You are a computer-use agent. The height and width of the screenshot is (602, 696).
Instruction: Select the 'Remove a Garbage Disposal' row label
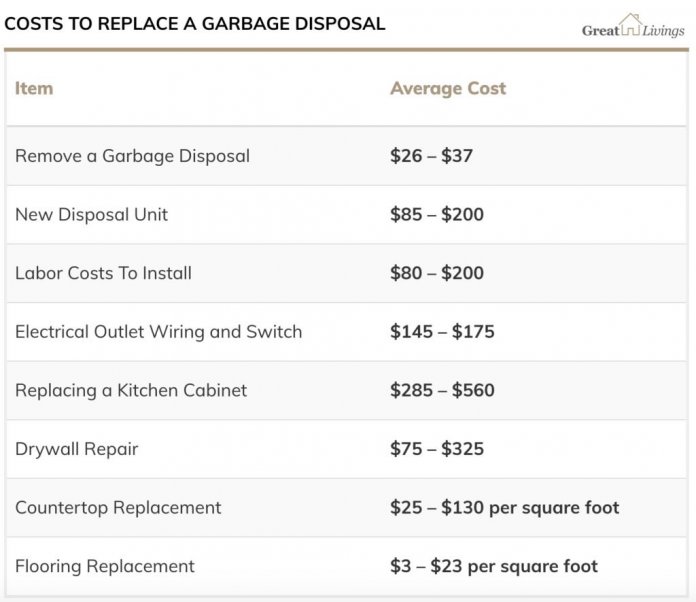pos(132,156)
